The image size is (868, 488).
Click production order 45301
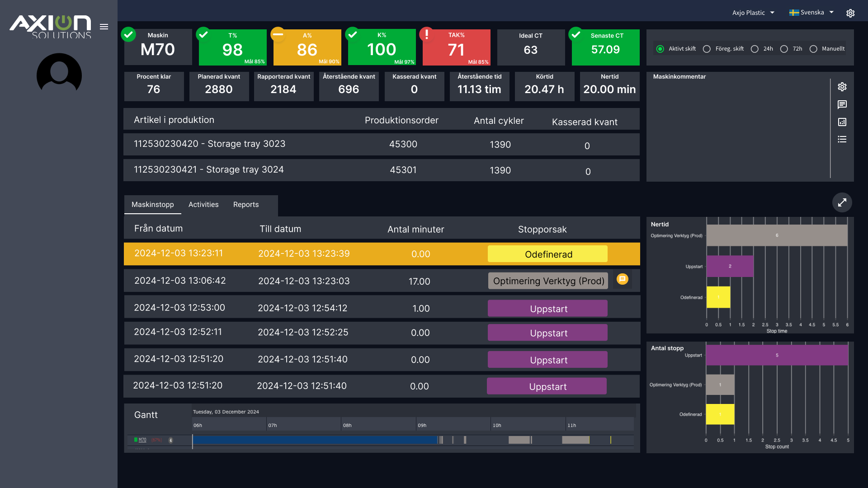tap(403, 170)
